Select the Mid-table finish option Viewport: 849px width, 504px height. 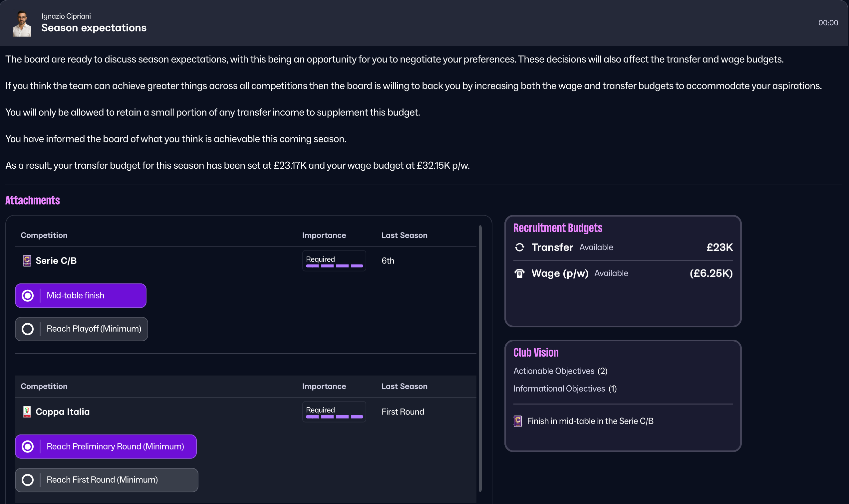click(81, 295)
